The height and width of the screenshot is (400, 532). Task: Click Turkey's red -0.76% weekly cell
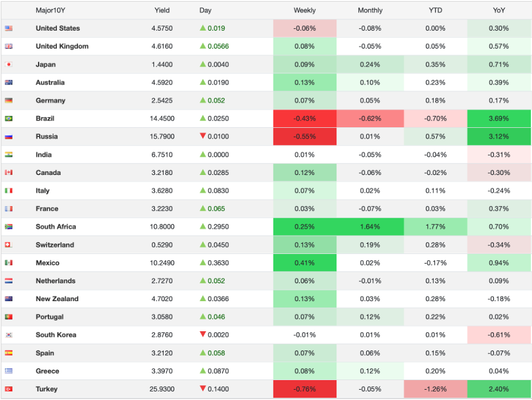point(305,389)
